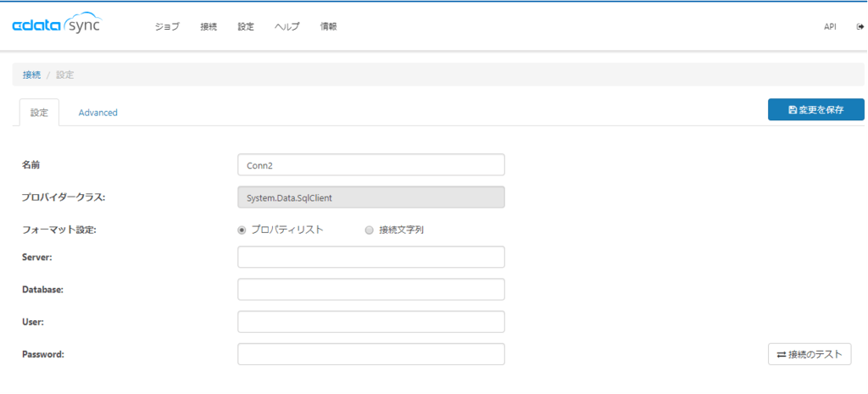Viewport: 868px width, 394px height.
Task: Click the API link in header
Action: click(x=830, y=26)
